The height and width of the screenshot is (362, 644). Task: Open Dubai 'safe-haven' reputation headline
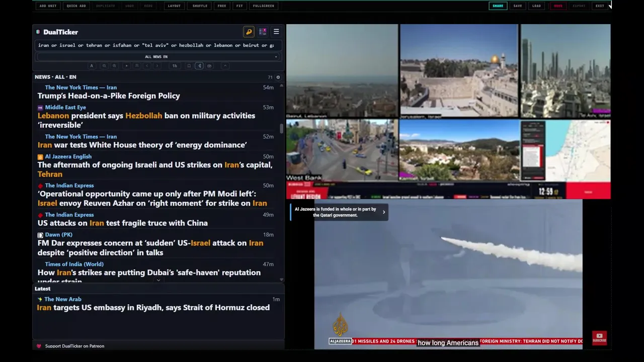(149, 276)
